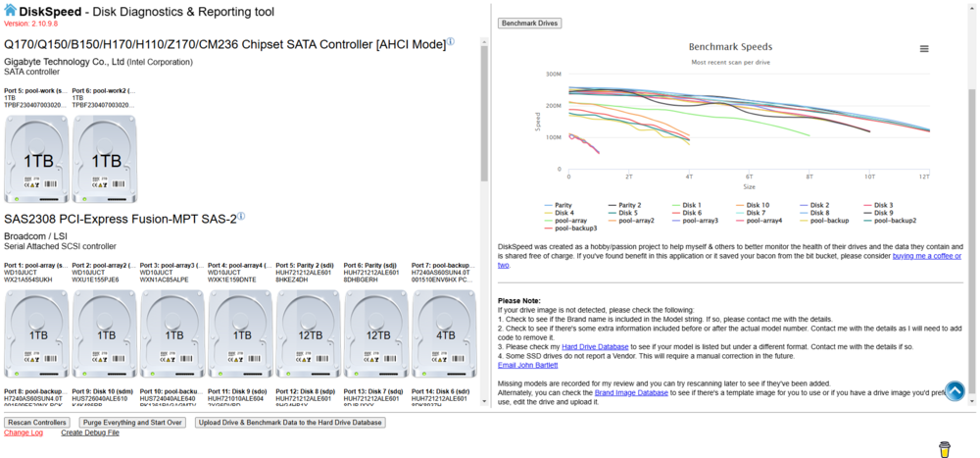This screenshot has width=980, height=458.
Task: Open info icon beside SATA Controller heading
Action: click(450, 42)
